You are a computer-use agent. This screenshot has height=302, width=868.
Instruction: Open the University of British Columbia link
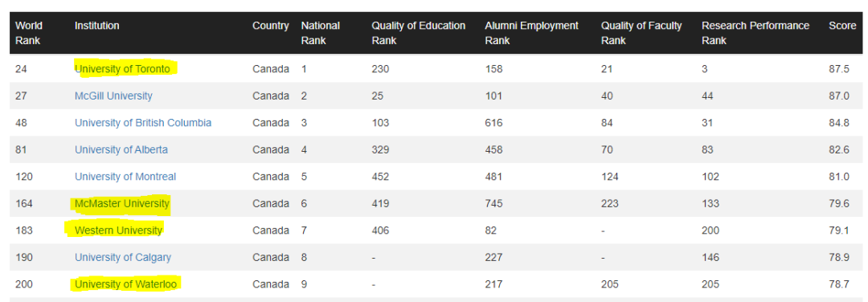pos(143,123)
